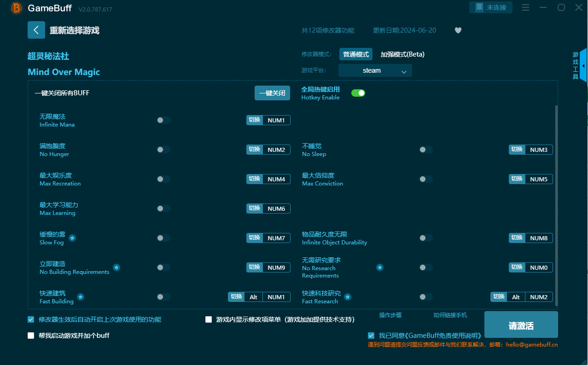
Task: Open the steam platform dropdown
Action: 375,70
